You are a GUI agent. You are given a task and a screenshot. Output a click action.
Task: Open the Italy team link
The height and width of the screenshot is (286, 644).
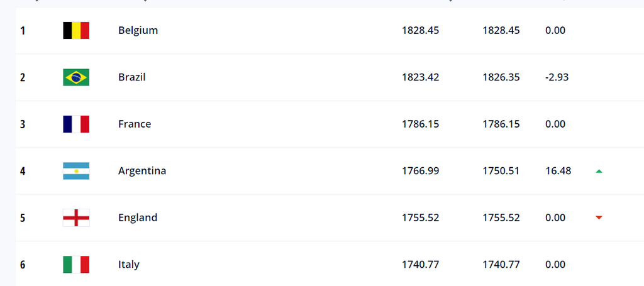(x=129, y=265)
